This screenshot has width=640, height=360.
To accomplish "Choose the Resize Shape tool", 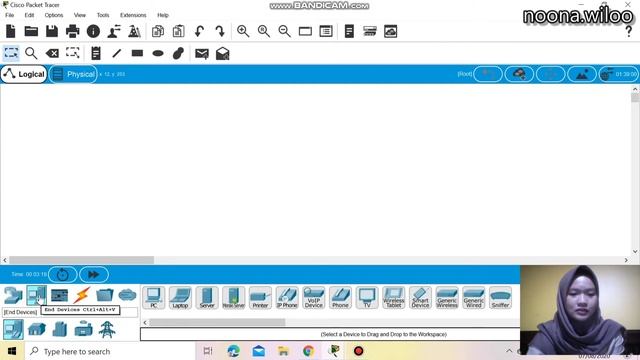I will click(73, 53).
